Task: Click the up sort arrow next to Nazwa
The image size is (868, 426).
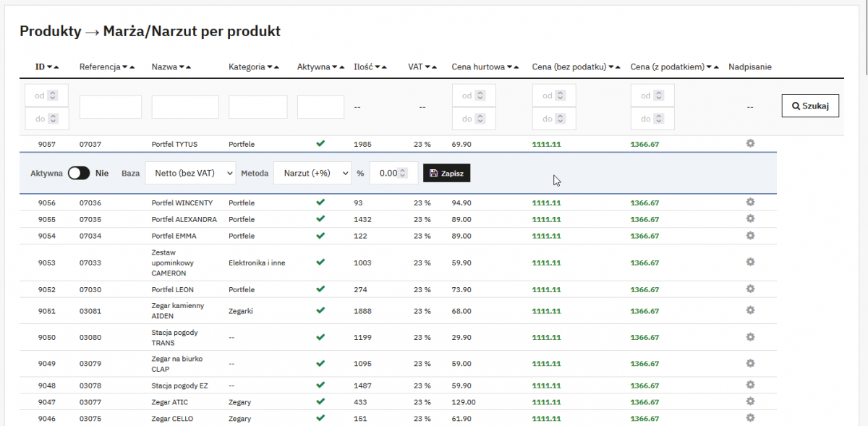Action: coord(188,67)
